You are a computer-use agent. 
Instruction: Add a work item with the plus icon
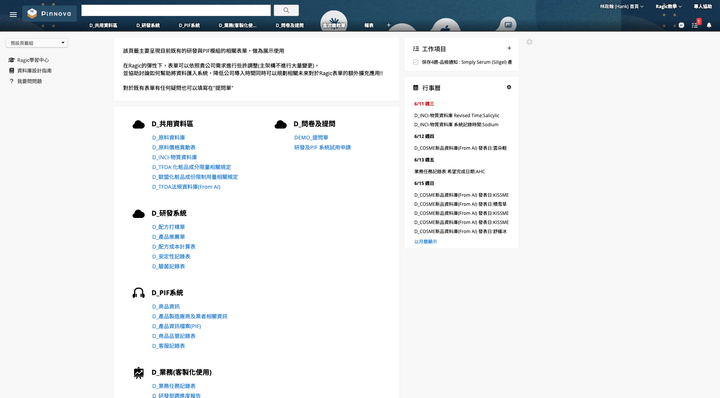(509, 48)
